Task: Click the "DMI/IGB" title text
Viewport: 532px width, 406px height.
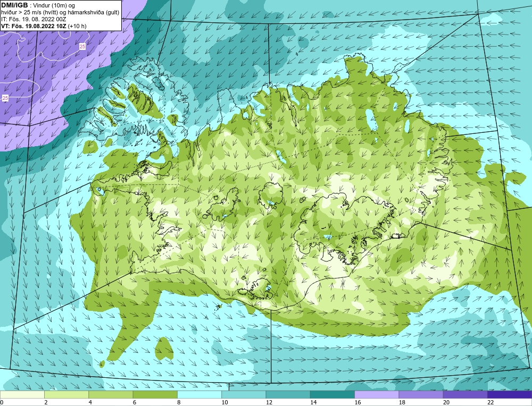Action: coord(14,5)
